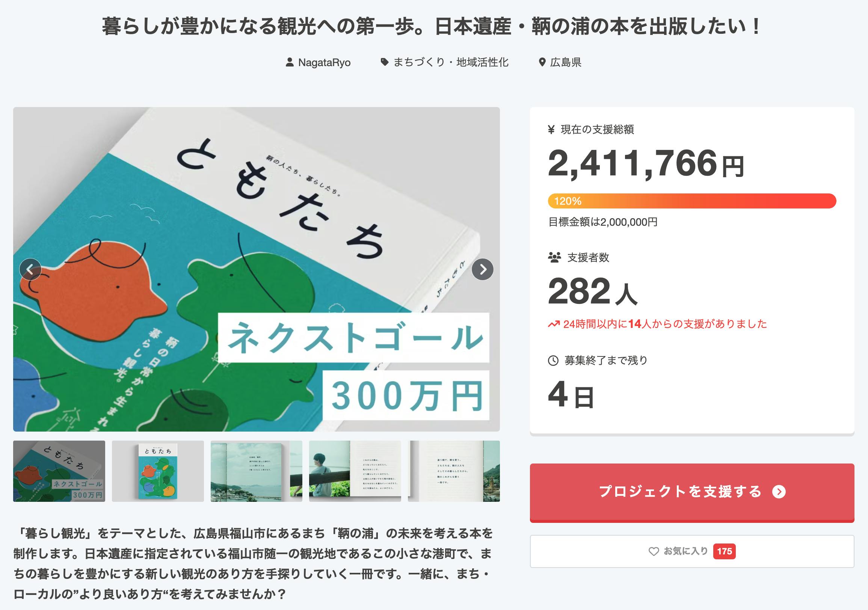Click the location pin icon beside 広島県
Screen dimensions: 868x610
click(x=542, y=62)
